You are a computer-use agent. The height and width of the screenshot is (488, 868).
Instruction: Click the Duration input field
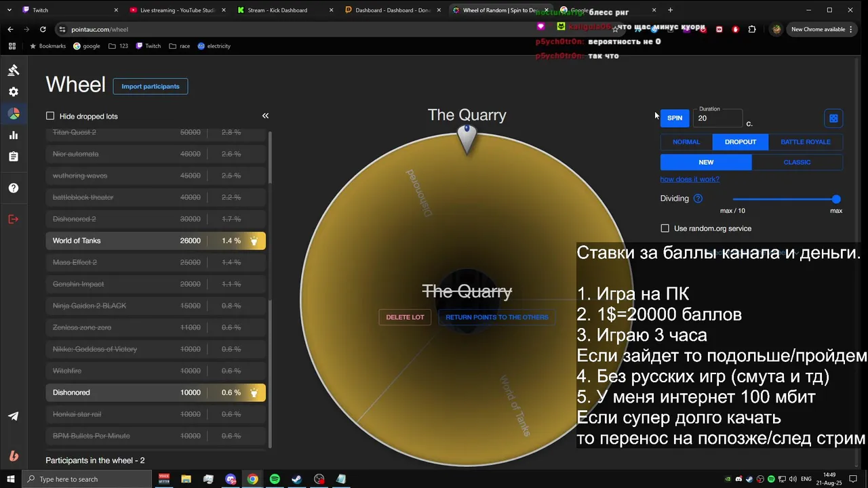(x=717, y=118)
